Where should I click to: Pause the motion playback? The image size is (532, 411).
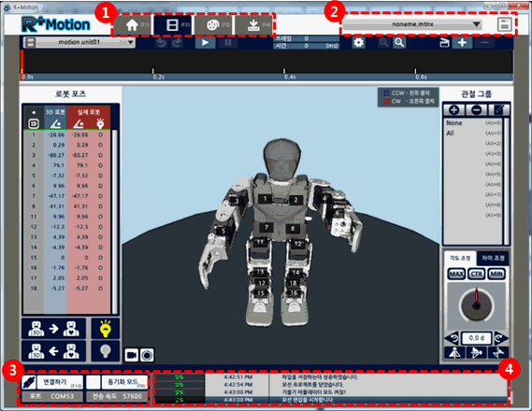pyautogui.click(x=227, y=43)
